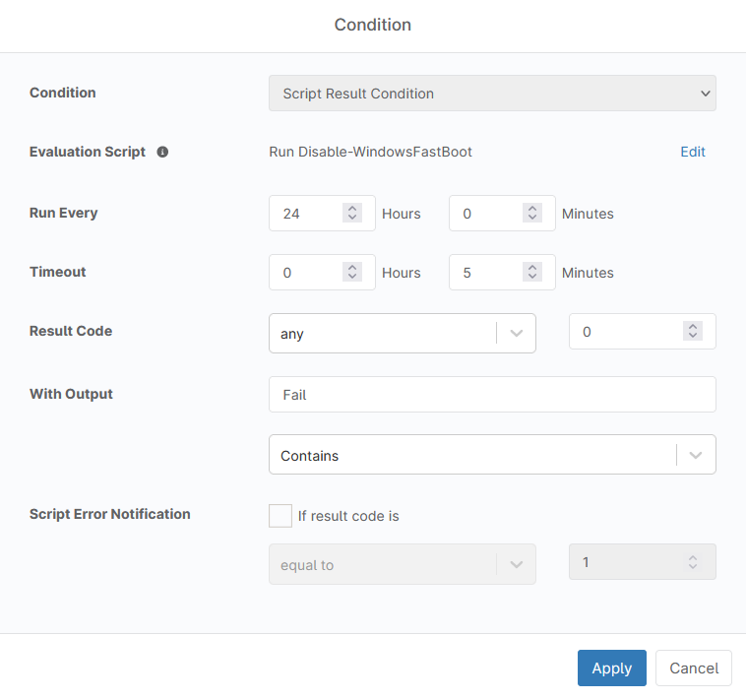Click the Timeout minutes stepper arrows
The width and height of the screenshot is (746, 700).
531,273
